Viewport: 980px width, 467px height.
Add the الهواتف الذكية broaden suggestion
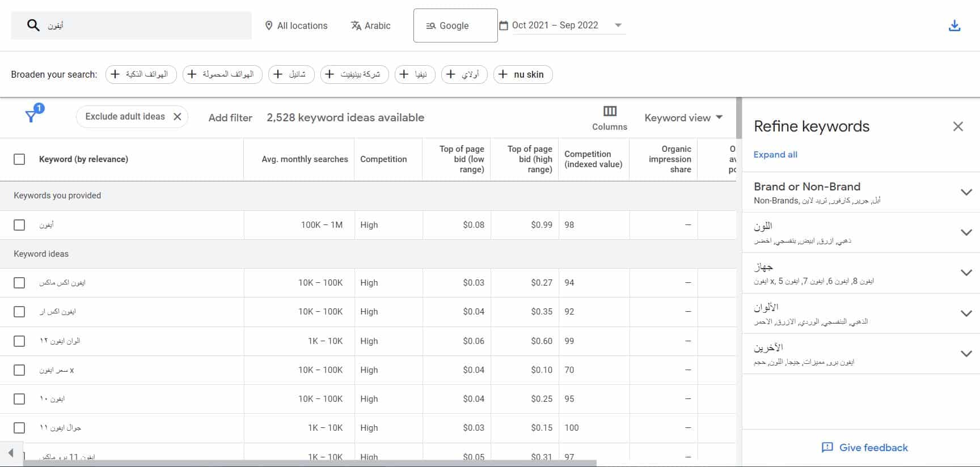coord(141,74)
